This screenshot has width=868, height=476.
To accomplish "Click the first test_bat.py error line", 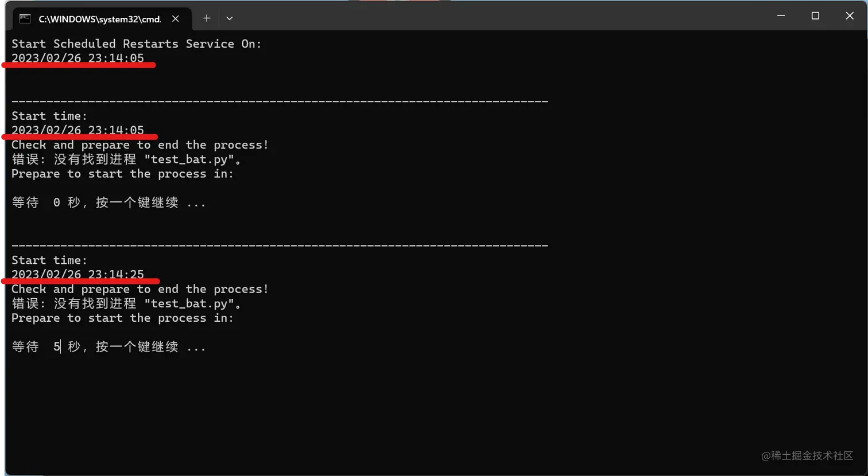I will [x=126, y=159].
